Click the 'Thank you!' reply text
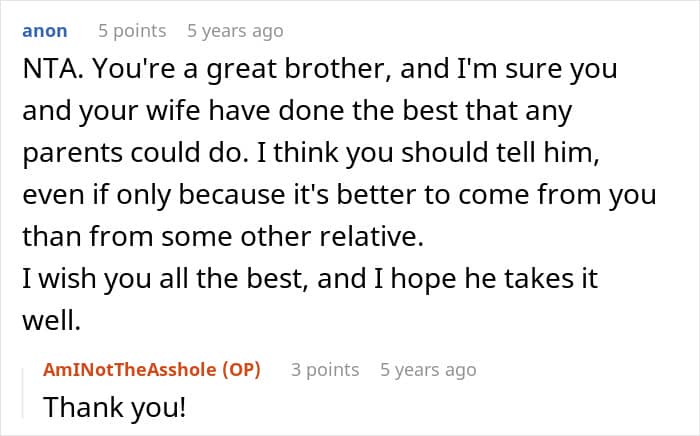The width and height of the screenshot is (700, 436). coord(98,408)
